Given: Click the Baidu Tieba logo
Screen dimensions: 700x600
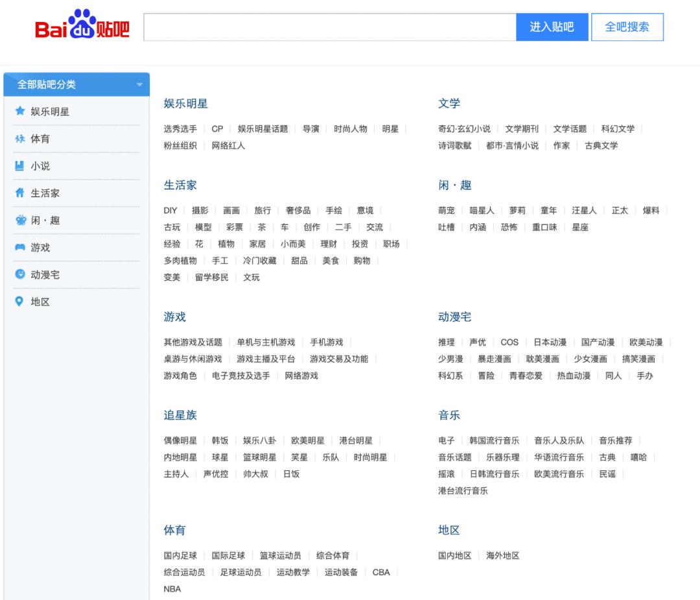Looking at the screenshot, I should (x=82, y=24).
